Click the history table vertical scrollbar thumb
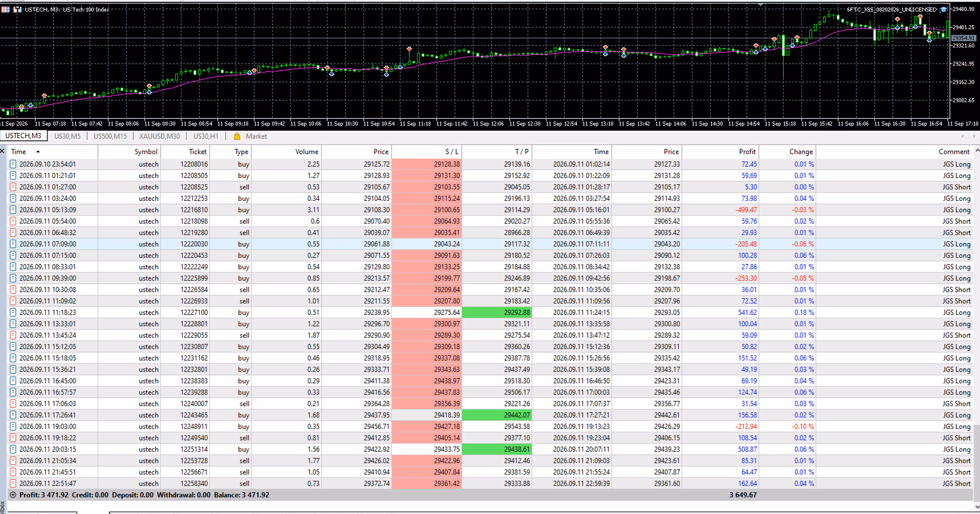The width and height of the screenshot is (980, 514). click(977, 463)
